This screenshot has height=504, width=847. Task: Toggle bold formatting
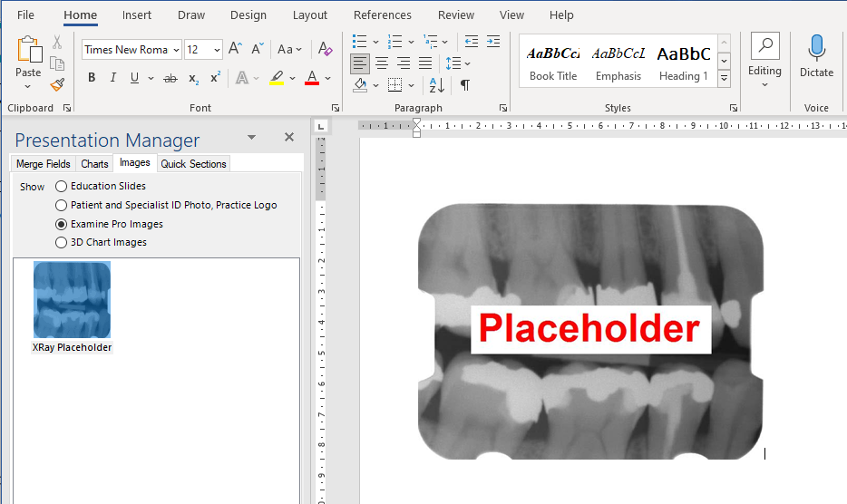click(x=92, y=78)
